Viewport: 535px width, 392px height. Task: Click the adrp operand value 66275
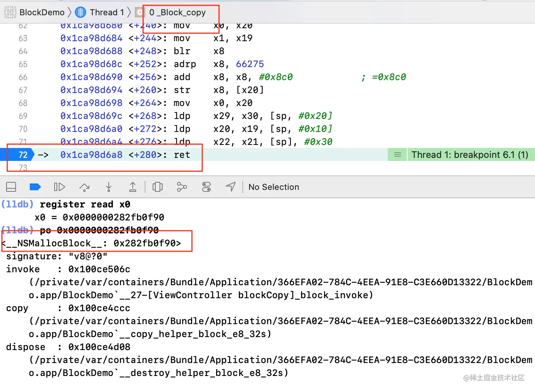click(250, 64)
